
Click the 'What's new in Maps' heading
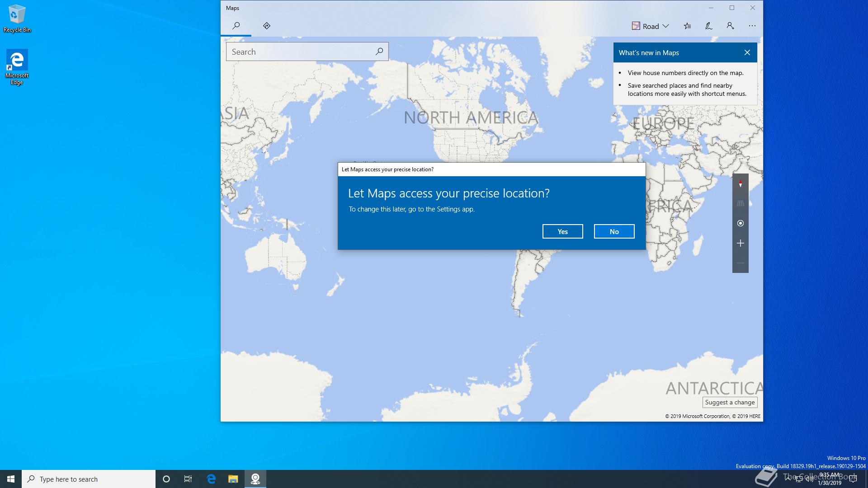coord(649,53)
